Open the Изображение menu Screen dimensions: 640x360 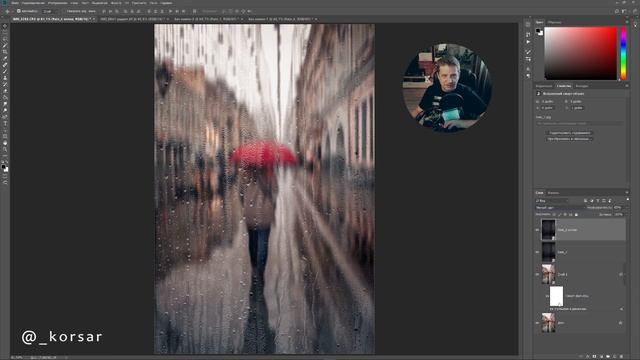point(58,3)
